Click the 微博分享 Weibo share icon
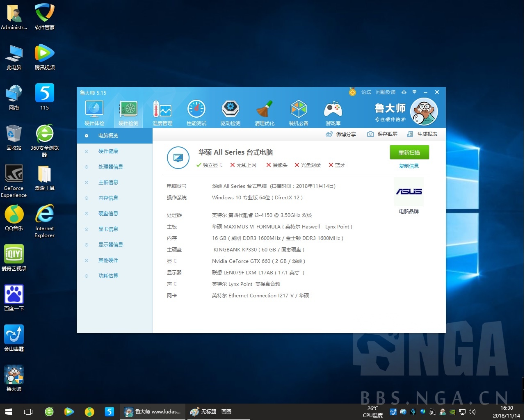This screenshot has width=525, height=420. pyautogui.click(x=329, y=134)
